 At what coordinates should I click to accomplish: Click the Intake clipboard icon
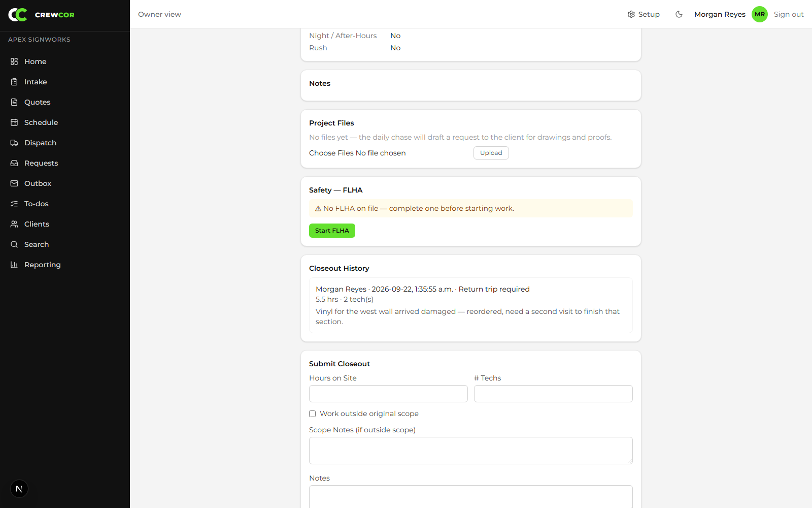[14, 82]
